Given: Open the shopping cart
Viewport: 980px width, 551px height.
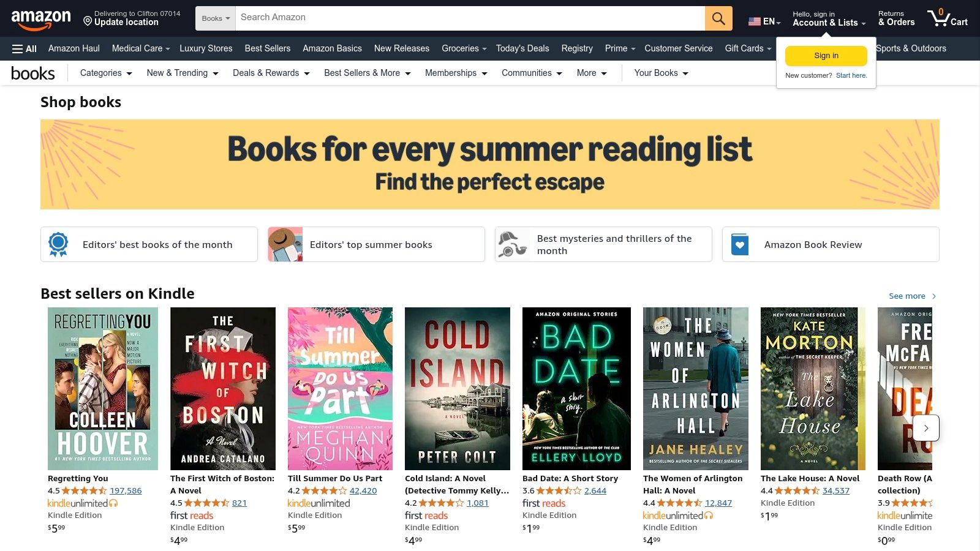Looking at the screenshot, I should coord(947,18).
